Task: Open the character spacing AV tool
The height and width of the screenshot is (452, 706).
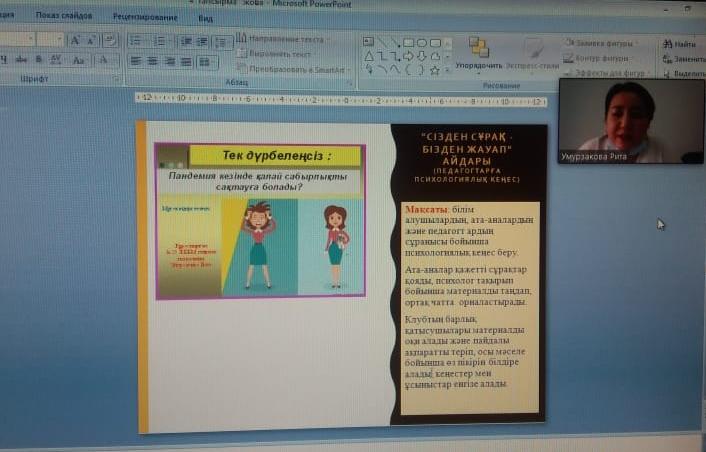Action: coord(56,60)
